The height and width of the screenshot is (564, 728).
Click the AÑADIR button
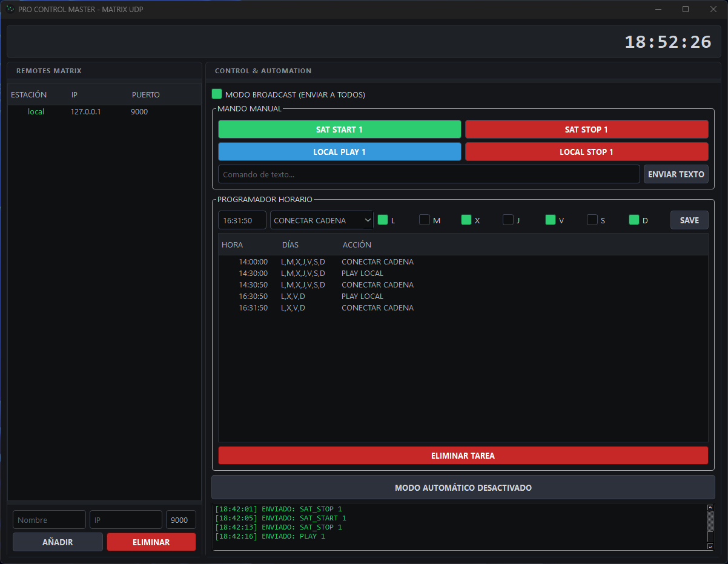(58, 542)
